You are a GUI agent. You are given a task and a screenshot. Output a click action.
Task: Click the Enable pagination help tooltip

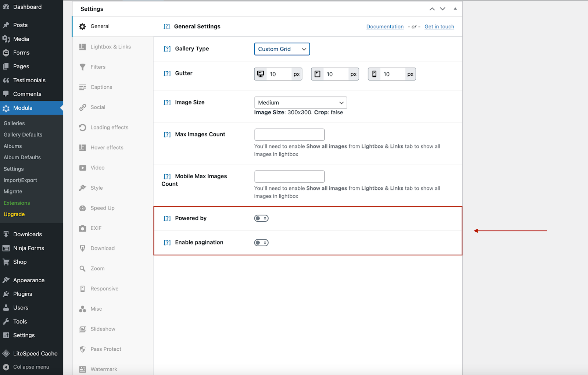coord(167,243)
